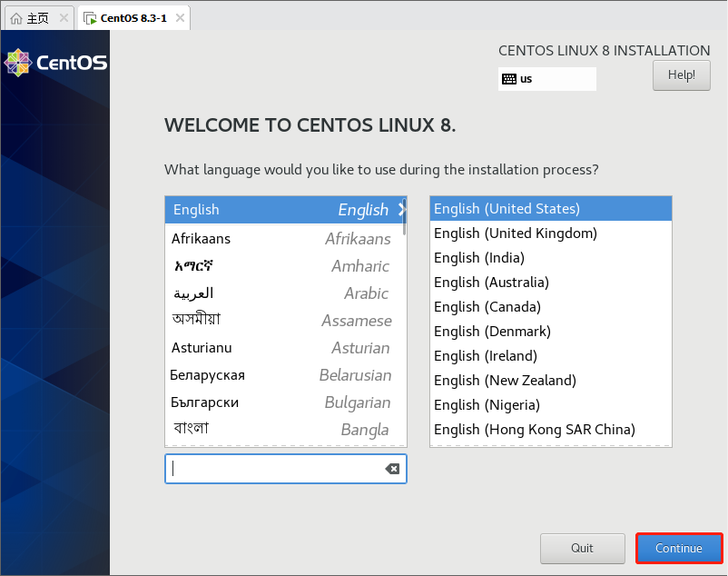Select Belarusian language

click(284, 375)
